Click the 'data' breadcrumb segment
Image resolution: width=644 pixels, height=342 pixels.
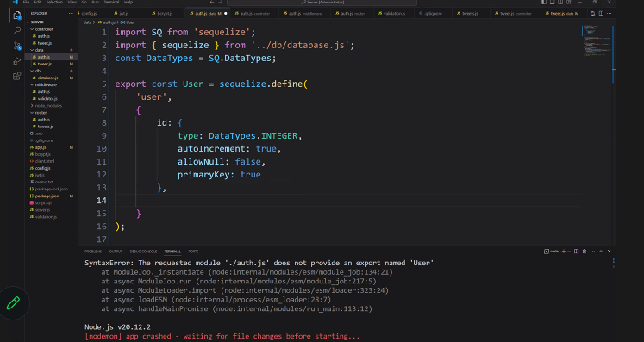[x=87, y=22]
